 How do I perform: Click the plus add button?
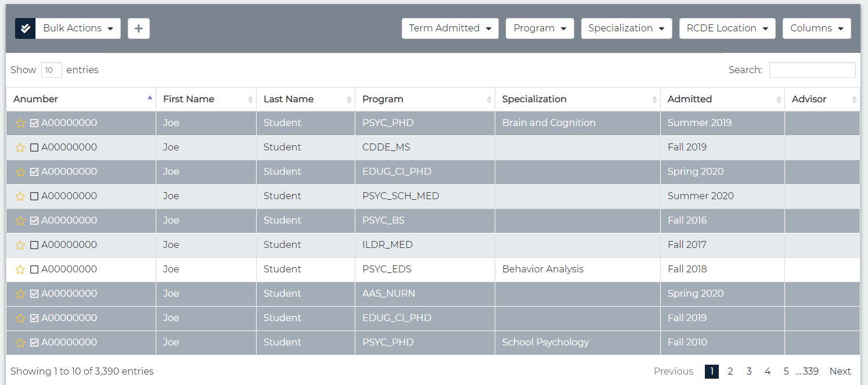coord(139,28)
